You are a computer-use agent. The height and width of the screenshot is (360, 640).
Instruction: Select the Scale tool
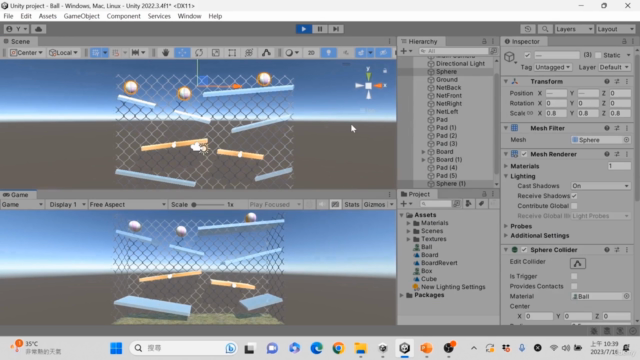click(216, 53)
